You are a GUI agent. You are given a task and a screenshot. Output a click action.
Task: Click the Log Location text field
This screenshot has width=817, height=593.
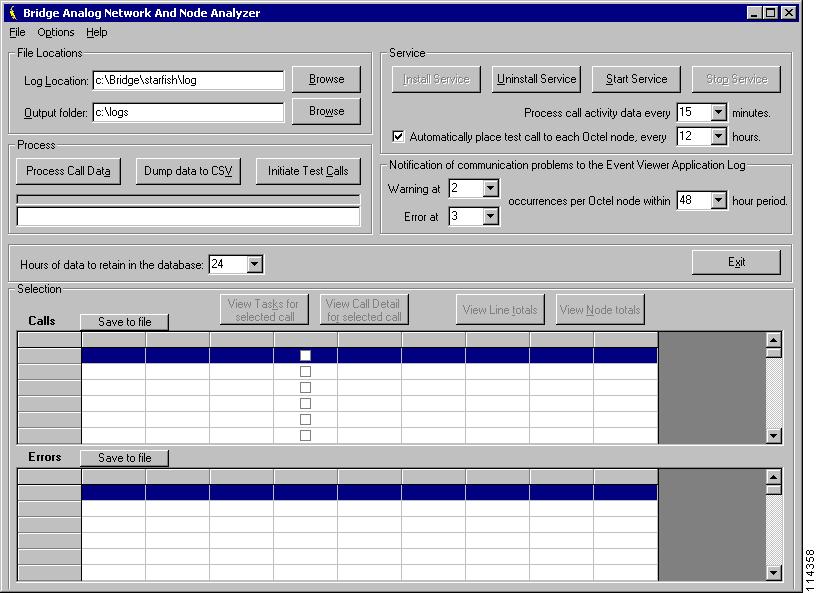(x=189, y=80)
